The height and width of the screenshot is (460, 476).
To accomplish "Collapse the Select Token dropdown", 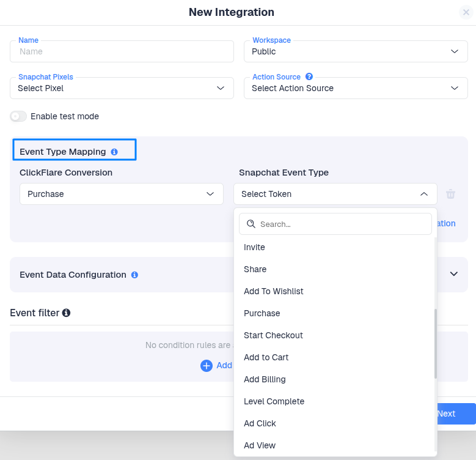I will (x=335, y=194).
